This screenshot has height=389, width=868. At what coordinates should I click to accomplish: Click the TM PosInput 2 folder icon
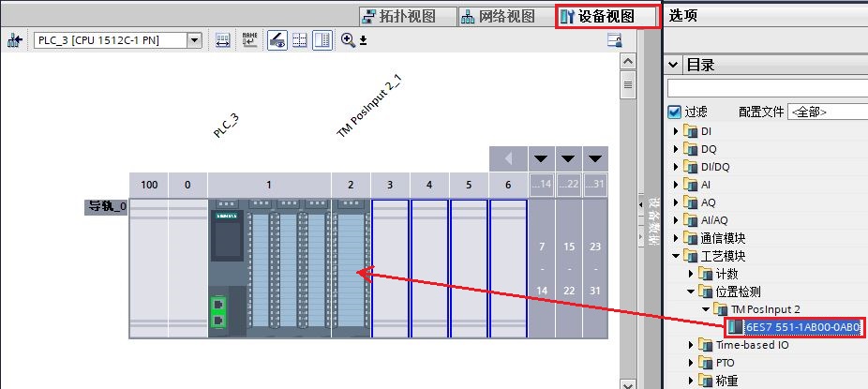pyautogui.click(x=720, y=309)
